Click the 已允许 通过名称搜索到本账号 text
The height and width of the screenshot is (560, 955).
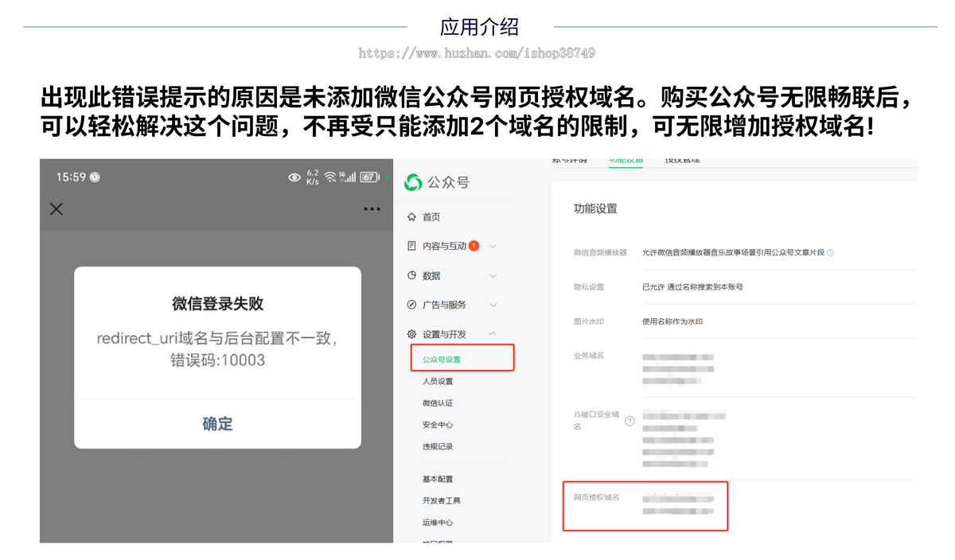point(692,287)
